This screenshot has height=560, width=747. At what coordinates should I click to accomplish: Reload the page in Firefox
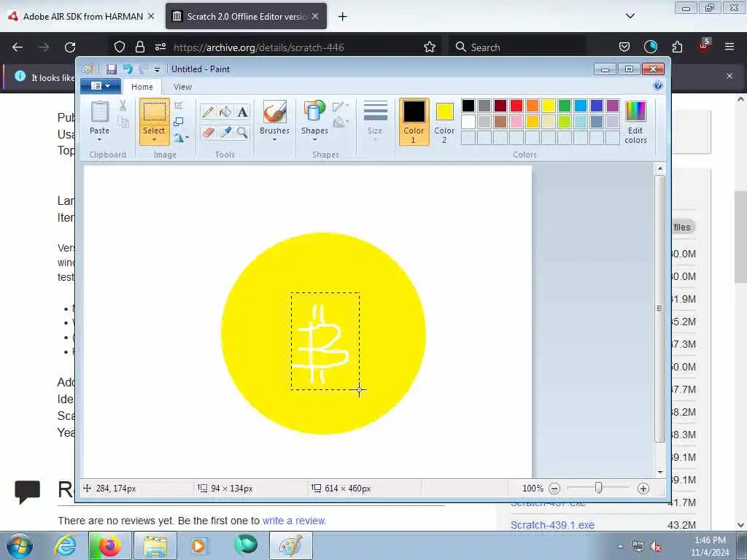[x=70, y=47]
